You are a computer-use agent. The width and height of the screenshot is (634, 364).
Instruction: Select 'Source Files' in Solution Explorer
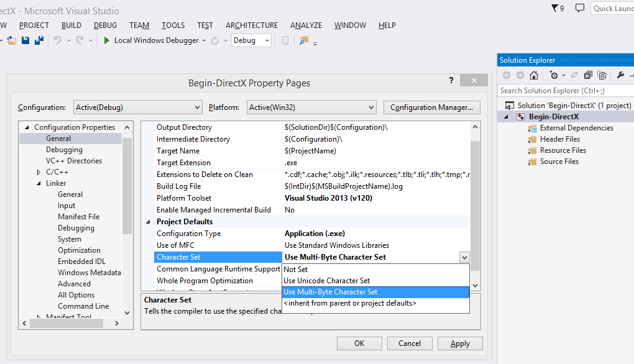[559, 162]
